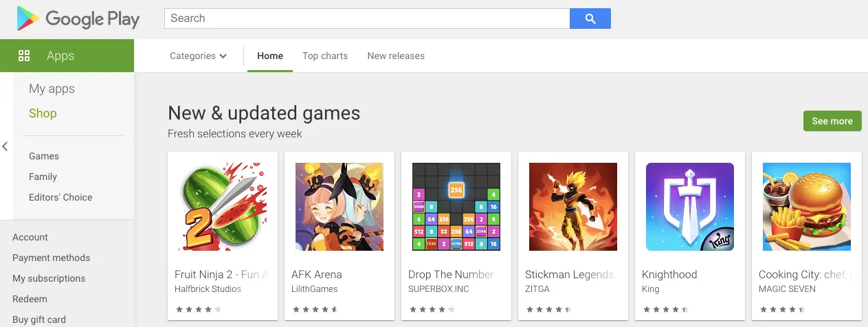This screenshot has width=868, height=327.
Task: Click the blue search magnifier button
Action: (x=590, y=19)
